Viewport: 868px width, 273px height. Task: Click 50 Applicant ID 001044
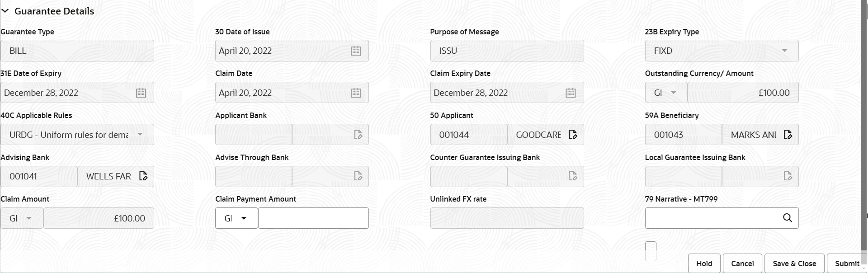[x=468, y=135]
